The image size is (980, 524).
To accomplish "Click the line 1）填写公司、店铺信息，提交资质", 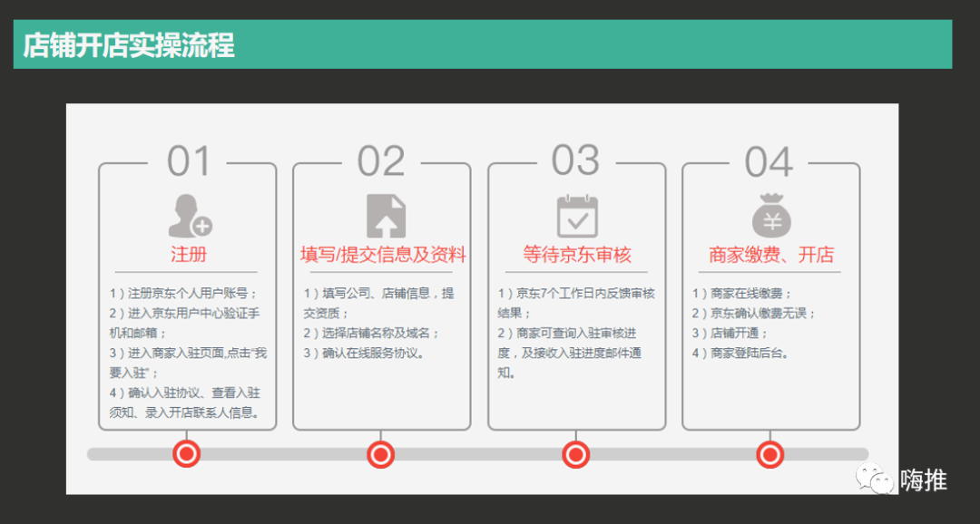I will (x=379, y=303).
